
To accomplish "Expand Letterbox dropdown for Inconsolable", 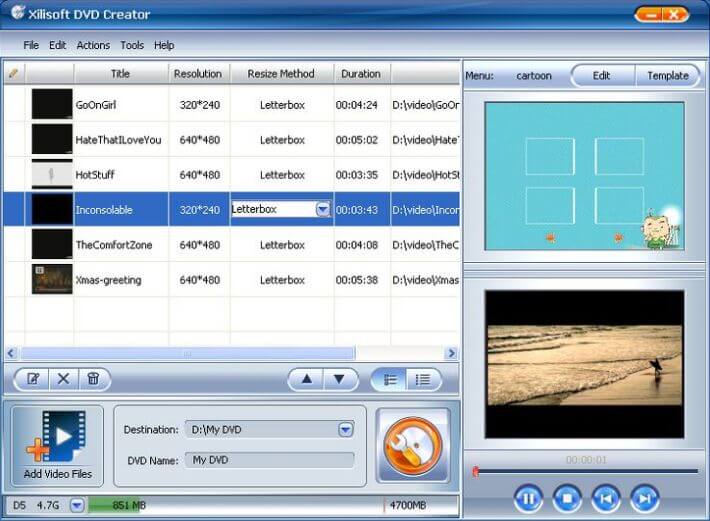I will (x=323, y=209).
